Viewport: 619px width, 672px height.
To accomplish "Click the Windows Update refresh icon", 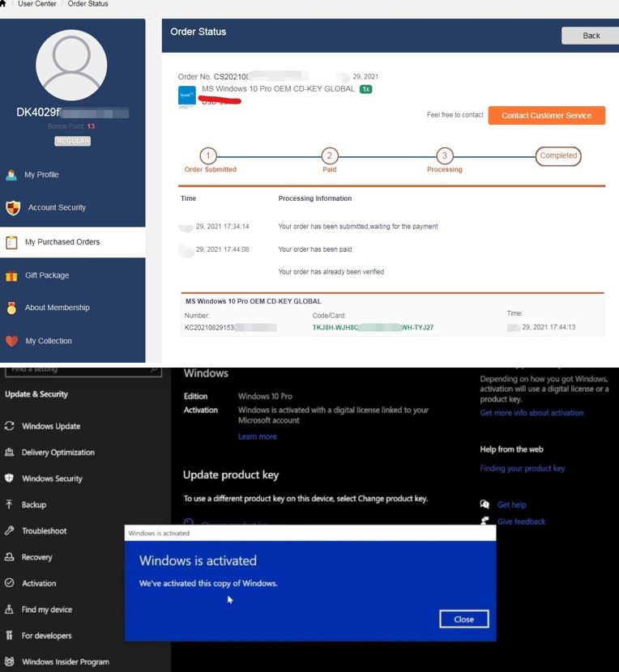I will (x=10, y=426).
